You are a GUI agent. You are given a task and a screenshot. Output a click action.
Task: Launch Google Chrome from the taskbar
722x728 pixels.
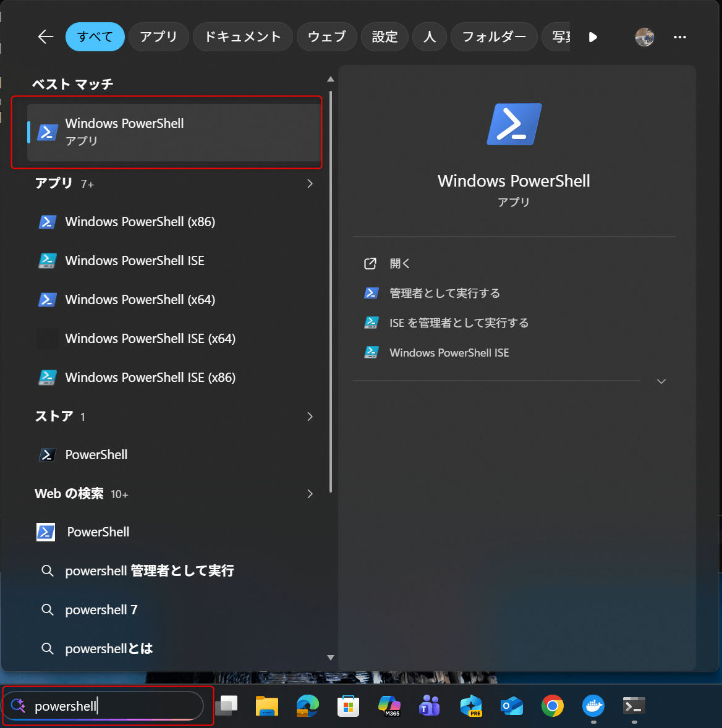tap(553, 706)
